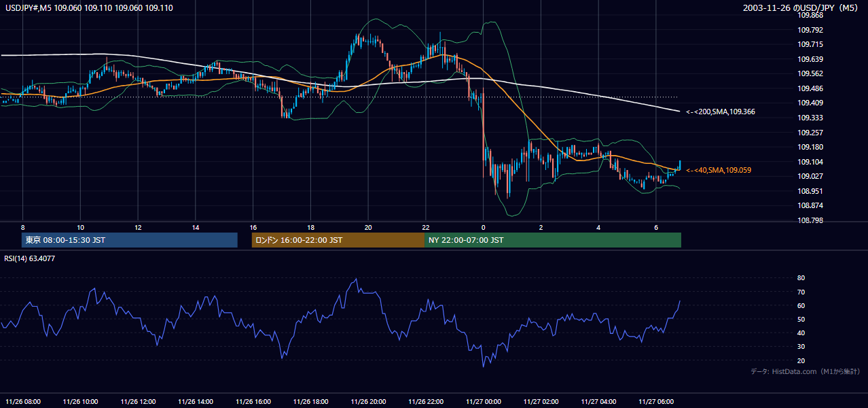Click the 200,SMA,109.366 indicator label
The image size is (868, 408).
pyautogui.click(x=720, y=112)
